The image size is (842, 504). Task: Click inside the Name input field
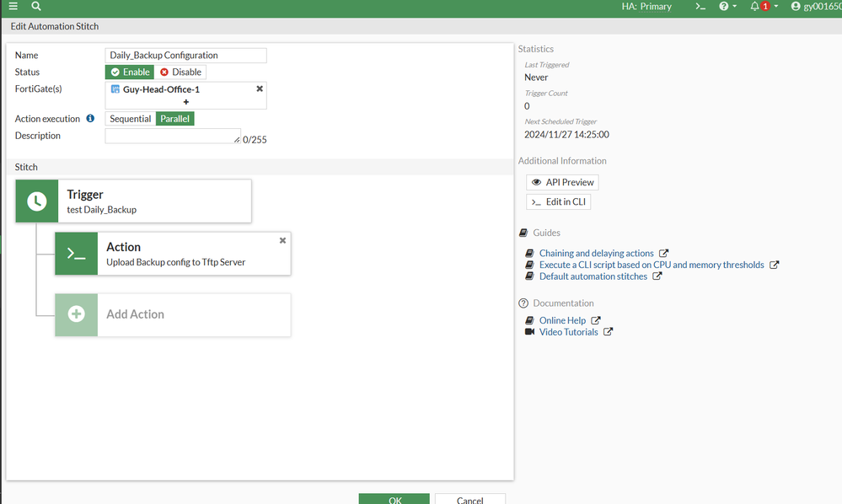(x=185, y=56)
